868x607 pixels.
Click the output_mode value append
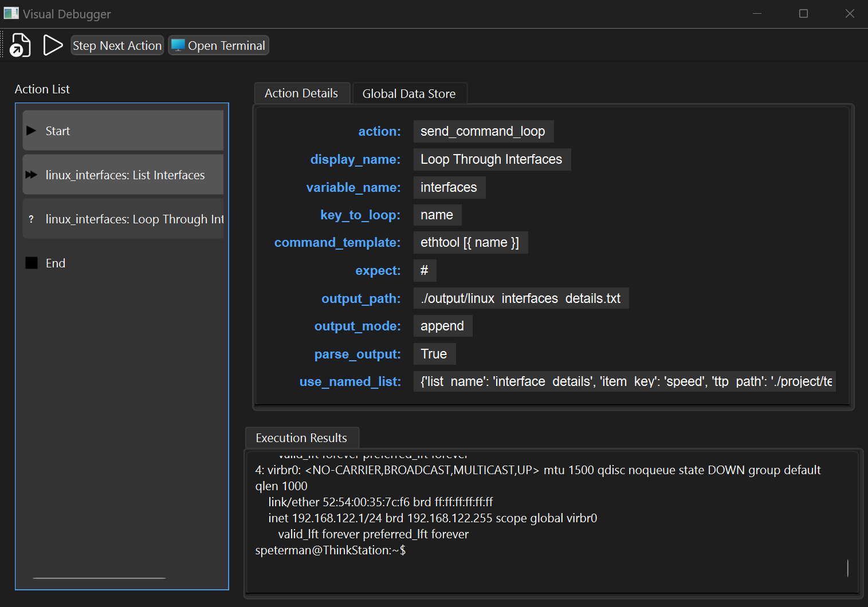point(442,326)
